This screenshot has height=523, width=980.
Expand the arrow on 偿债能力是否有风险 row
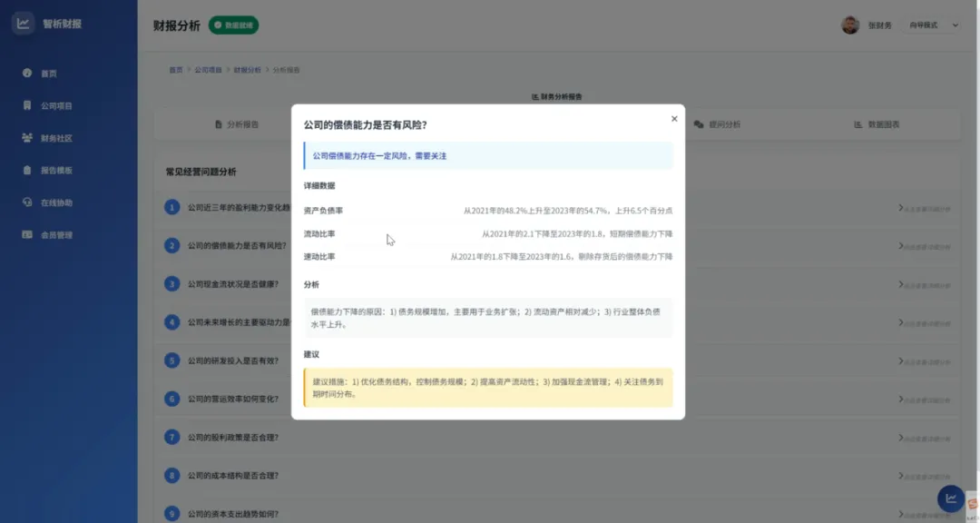901,246
